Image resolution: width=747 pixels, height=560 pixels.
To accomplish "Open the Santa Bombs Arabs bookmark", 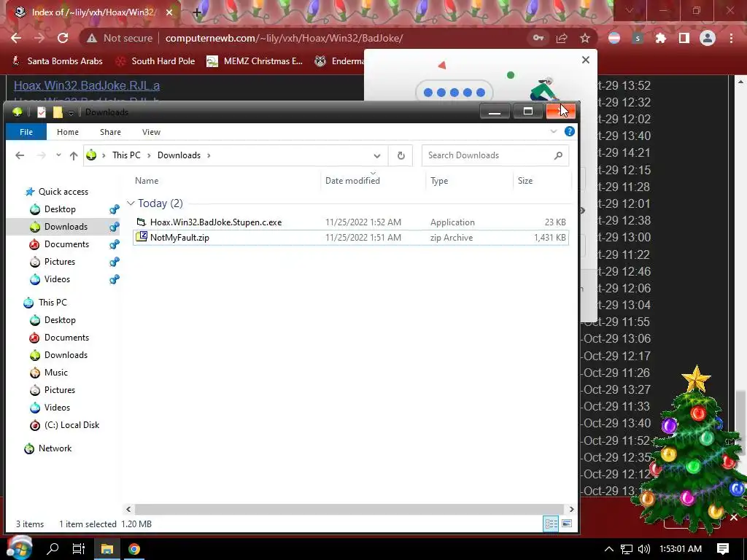I will click(x=57, y=61).
